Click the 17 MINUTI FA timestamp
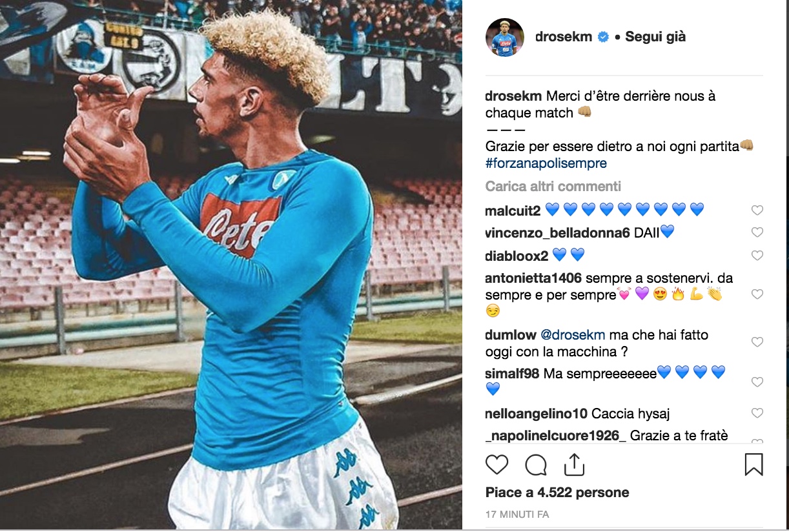This screenshot has height=532, width=789. (x=517, y=515)
